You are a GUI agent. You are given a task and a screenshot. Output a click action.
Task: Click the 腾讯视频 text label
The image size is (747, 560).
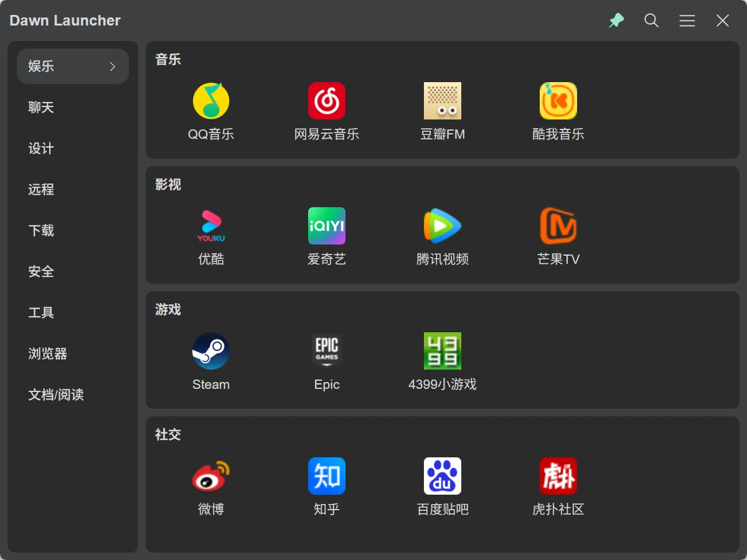tap(443, 259)
